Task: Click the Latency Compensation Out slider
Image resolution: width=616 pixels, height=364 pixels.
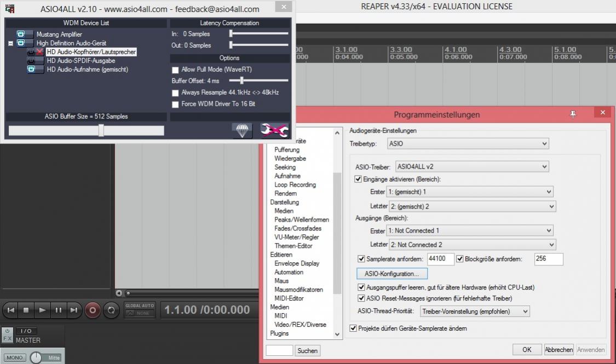Action: pos(259,45)
